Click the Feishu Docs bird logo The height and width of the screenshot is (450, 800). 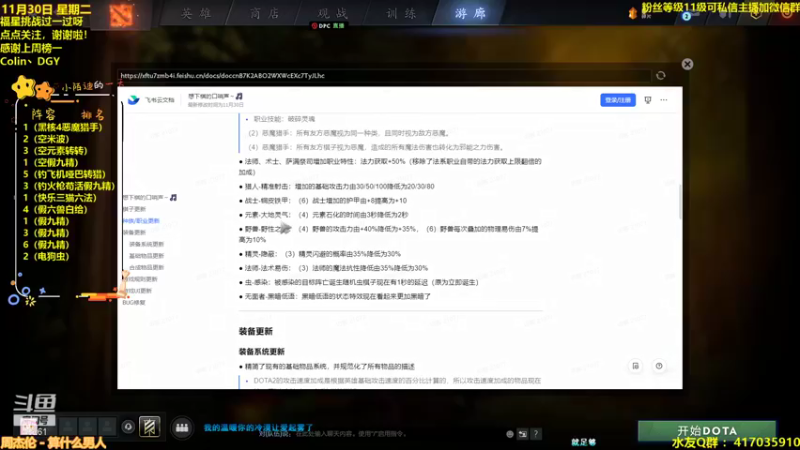pos(134,100)
